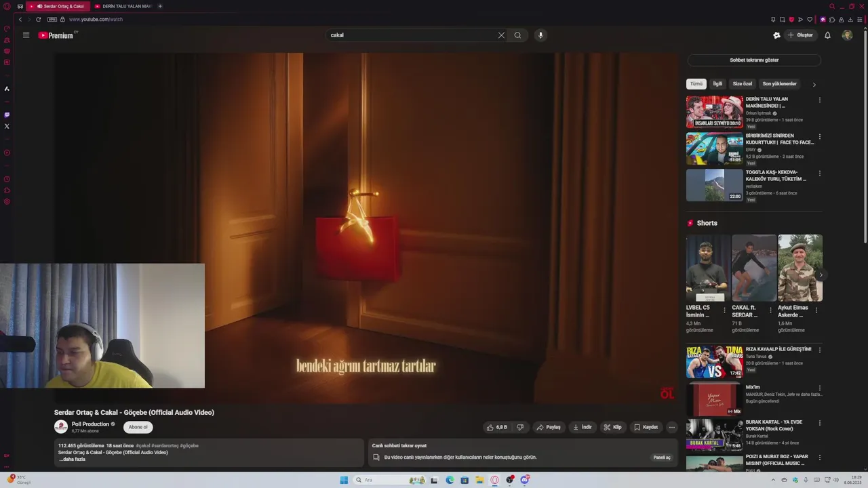Open options for DERİN TALU YALAN video
The width and height of the screenshot is (868, 488).
click(819, 100)
